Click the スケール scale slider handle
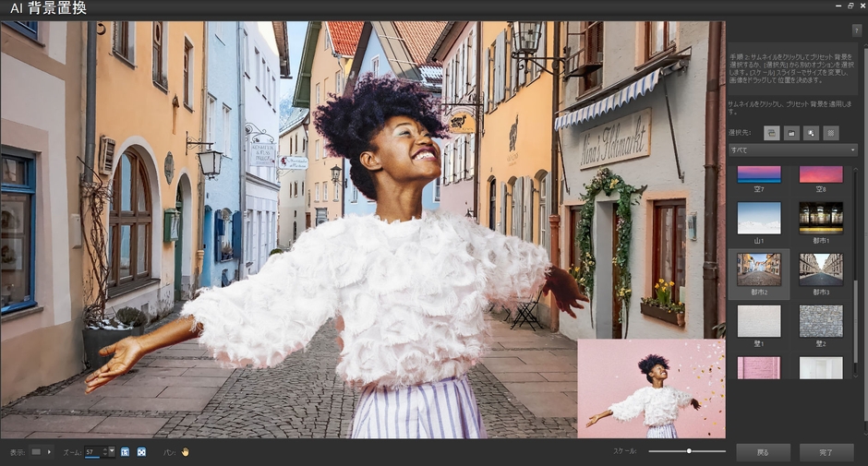The image size is (868, 466). [x=689, y=451]
